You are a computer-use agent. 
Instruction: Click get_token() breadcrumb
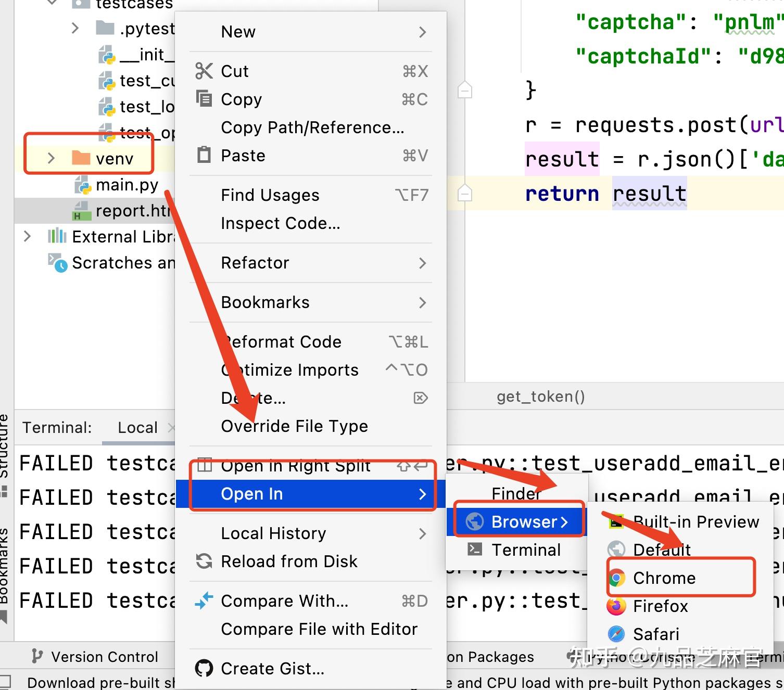[540, 397]
